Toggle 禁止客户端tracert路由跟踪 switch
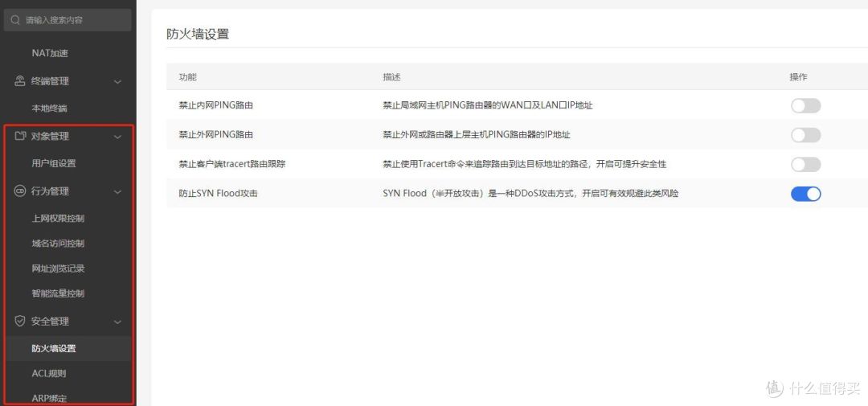868x406 pixels. tap(805, 165)
